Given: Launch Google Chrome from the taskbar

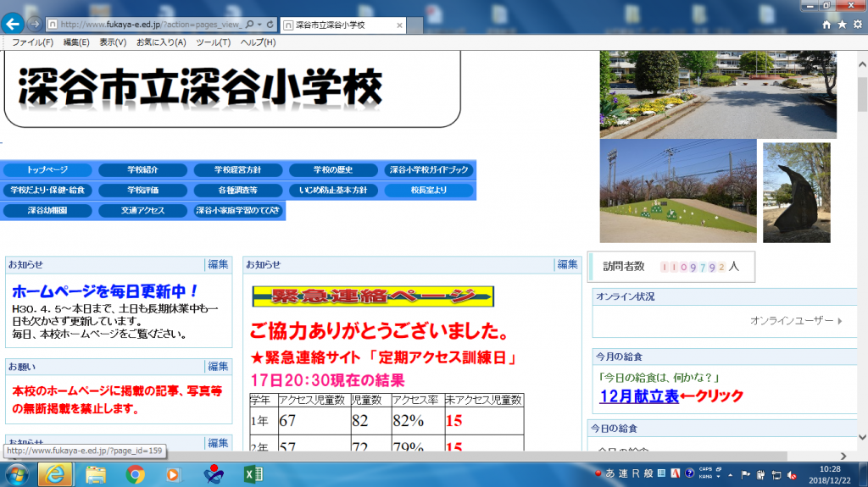Looking at the screenshot, I should tap(135, 474).
